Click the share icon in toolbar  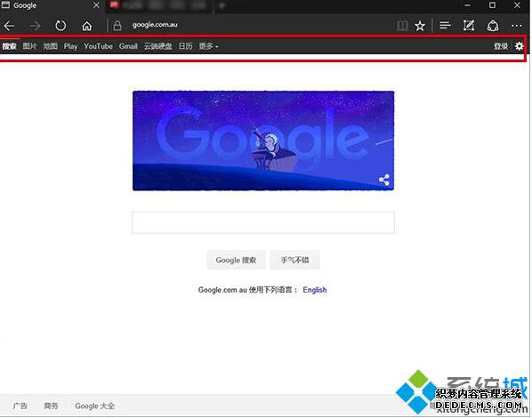pos(493,26)
